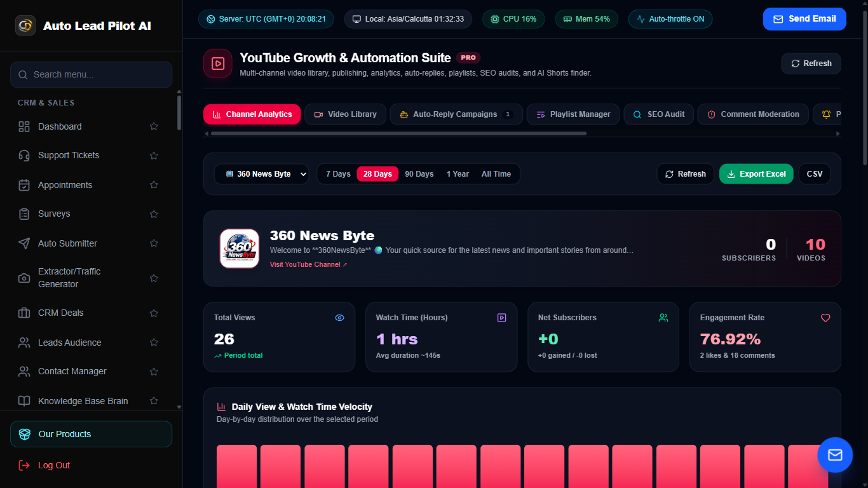Open the Comment Moderation tab

[x=753, y=114]
